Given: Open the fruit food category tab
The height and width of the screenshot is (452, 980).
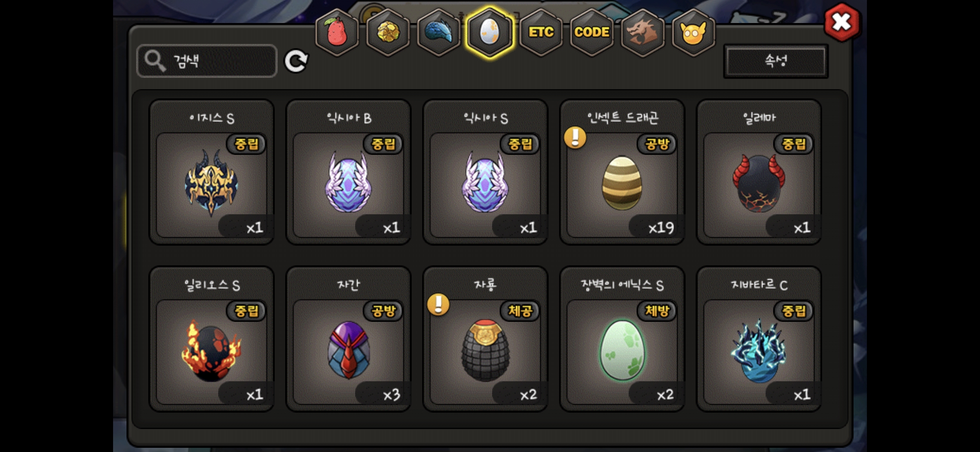Looking at the screenshot, I should pyautogui.click(x=337, y=33).
